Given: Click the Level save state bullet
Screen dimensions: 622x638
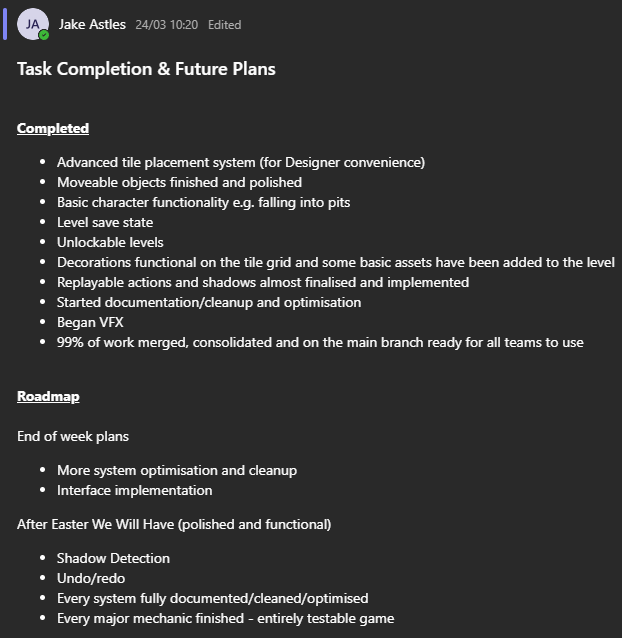Looking at the screenshot, I should point(105,222).
